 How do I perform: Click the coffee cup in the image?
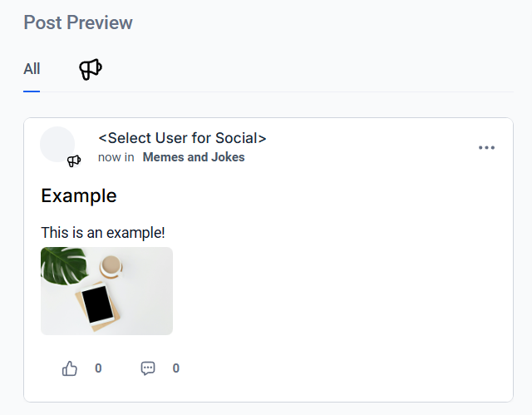coord(111,265)
